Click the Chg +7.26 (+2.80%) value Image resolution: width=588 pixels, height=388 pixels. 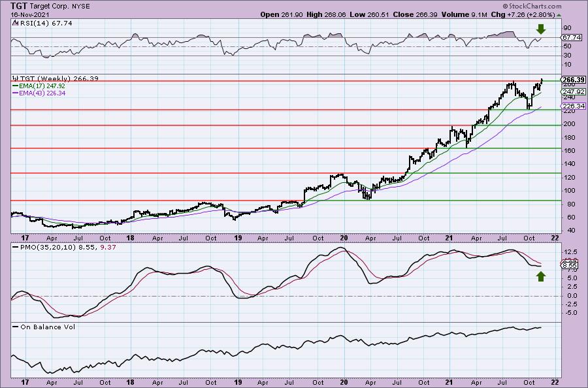point(523,14)
